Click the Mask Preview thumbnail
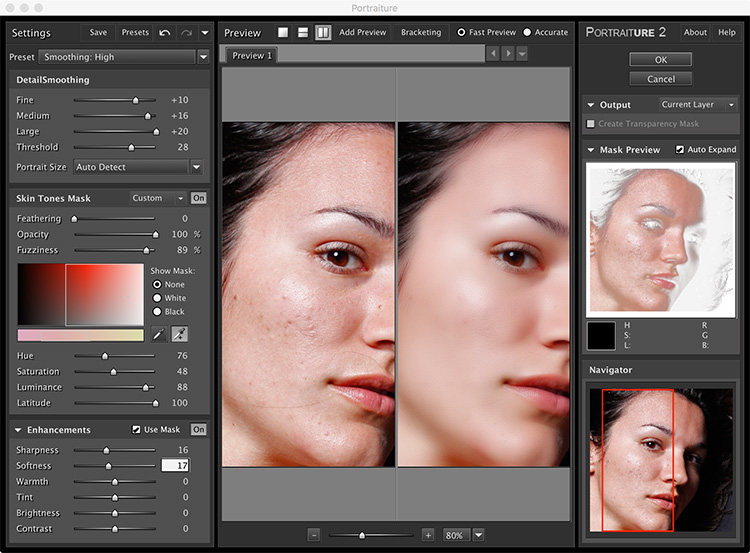This screenshot has height=553, width=750. tap(661, 240)
